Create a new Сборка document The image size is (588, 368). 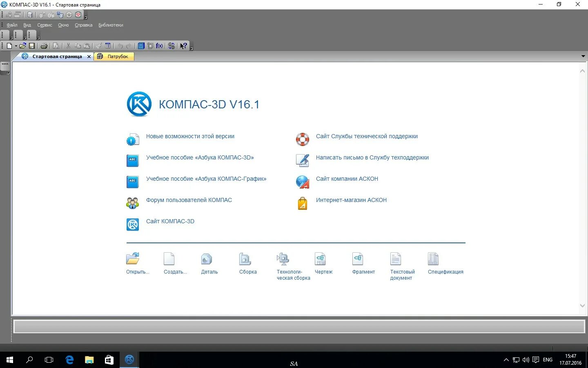click(x=245, y=259)
